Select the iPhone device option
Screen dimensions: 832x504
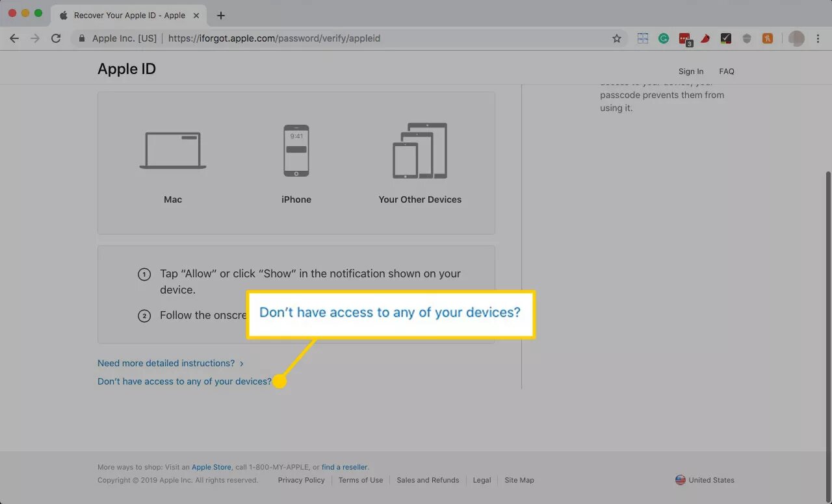click(x=296, y=162)
